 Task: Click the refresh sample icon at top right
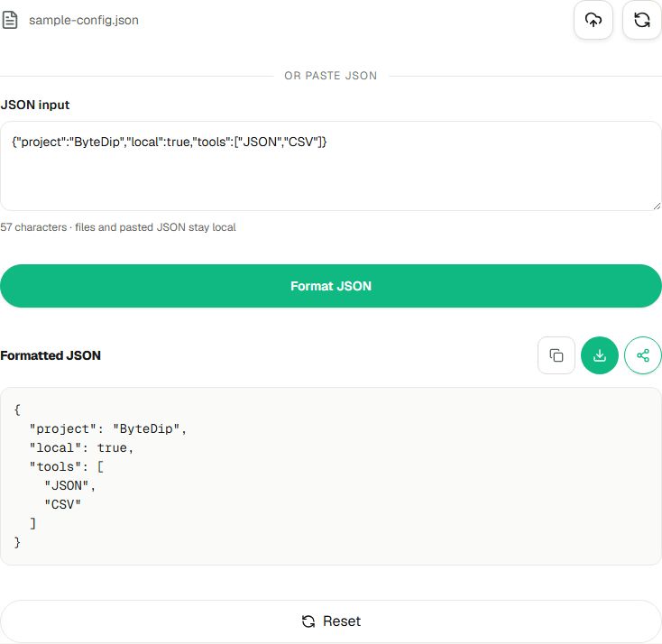642,20
